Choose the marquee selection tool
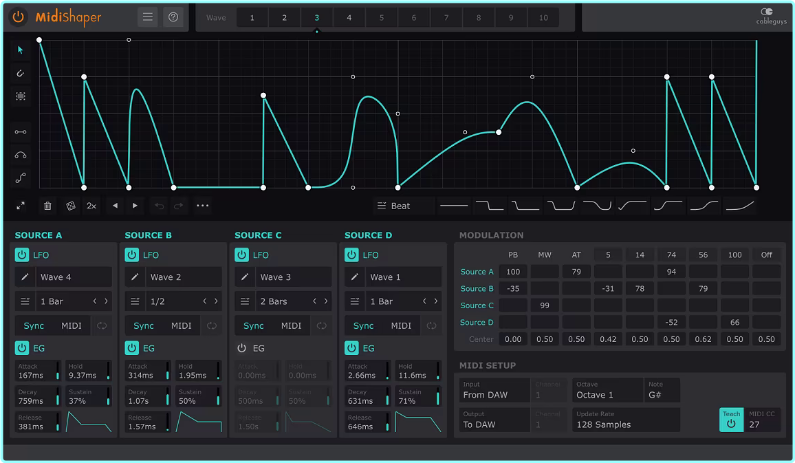The width and height of the screenshot is (795, 463). pyautogui.click(x=20, y=96)
